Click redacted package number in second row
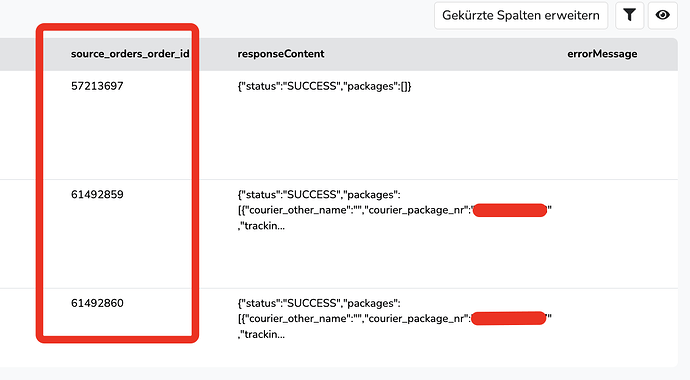The height and width of the screenshot is (380, 690). click(x=510, y=210)
